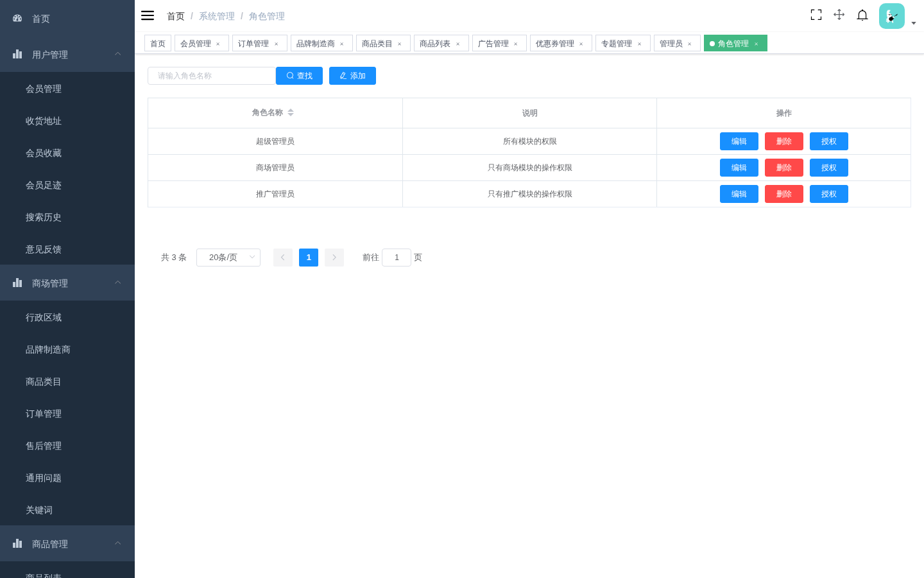Select page 1 in pagination

tap(309, 258)
